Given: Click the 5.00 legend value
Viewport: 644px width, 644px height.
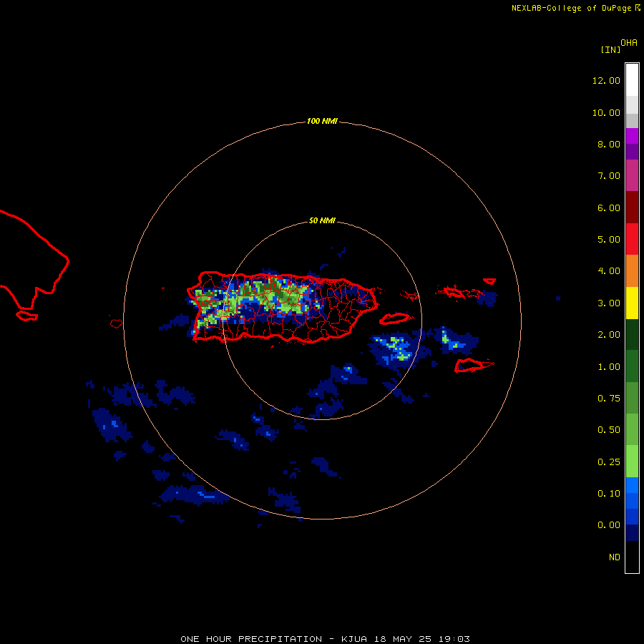Looking at the screenshot, I should [x=609, y=240].
